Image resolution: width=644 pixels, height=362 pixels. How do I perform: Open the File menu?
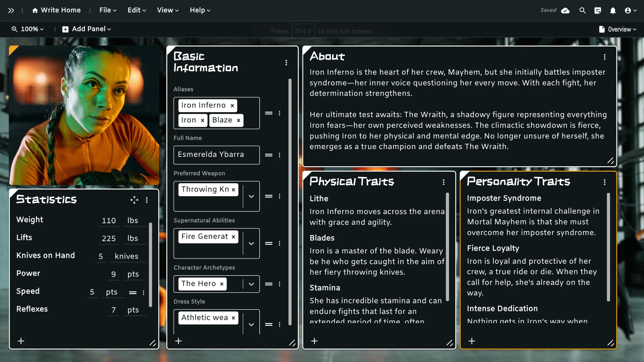click(108, 10)
